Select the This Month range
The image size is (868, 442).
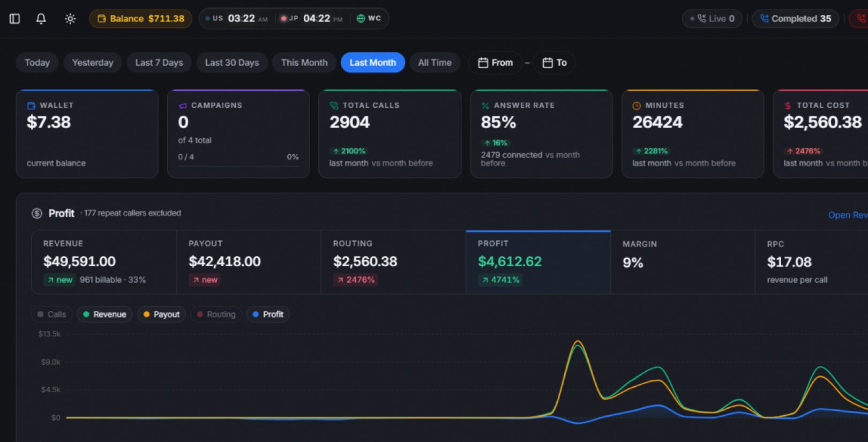(x=304, y=63)
